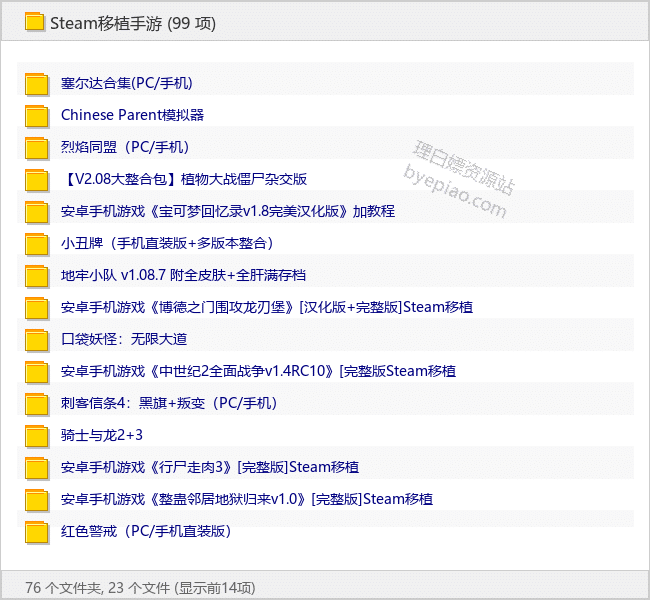Click folder icon beside Steam移植手游 header

[x=34, y=22]
